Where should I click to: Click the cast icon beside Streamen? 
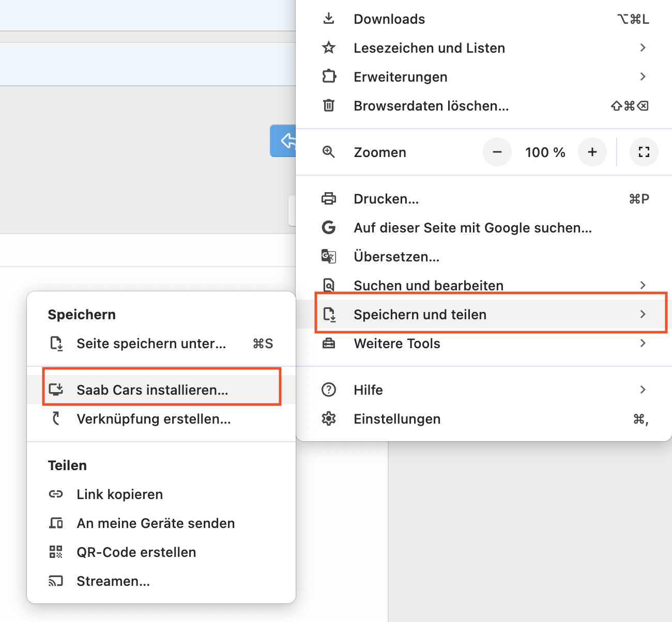(56, 581)
